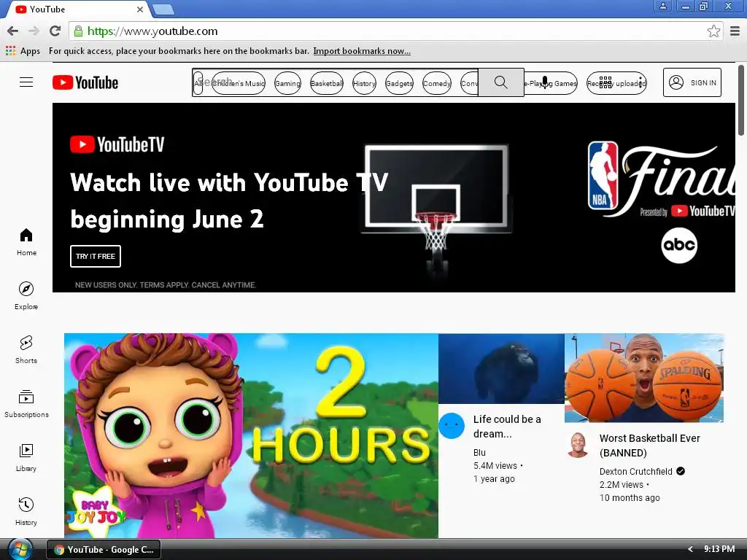Close the YouTube browser tab
The height and width of the screenshot is (560, 747).
(139, 9)
